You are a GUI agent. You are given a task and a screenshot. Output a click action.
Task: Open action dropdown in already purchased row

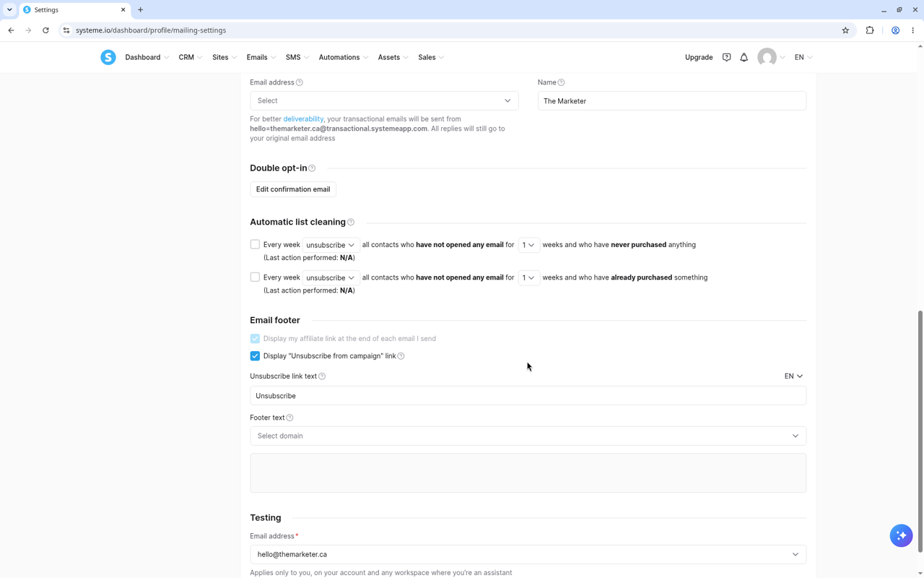point(331,277)
